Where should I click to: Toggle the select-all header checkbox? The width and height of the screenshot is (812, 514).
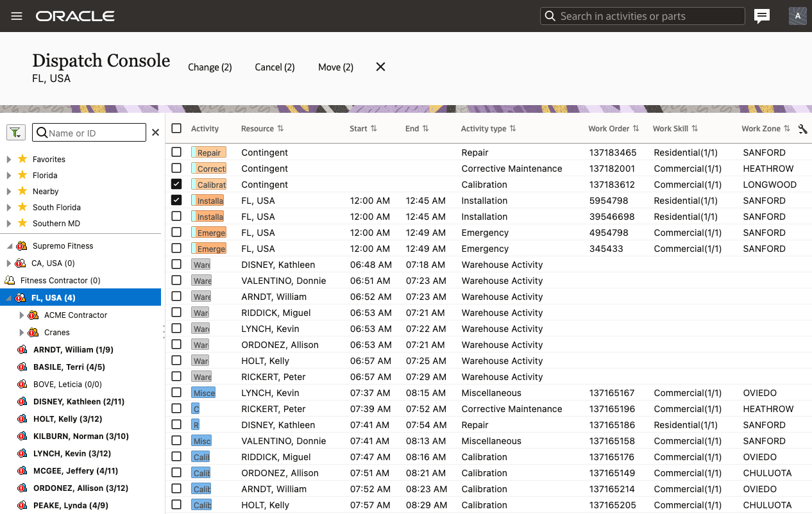click(x=176, y=128)
